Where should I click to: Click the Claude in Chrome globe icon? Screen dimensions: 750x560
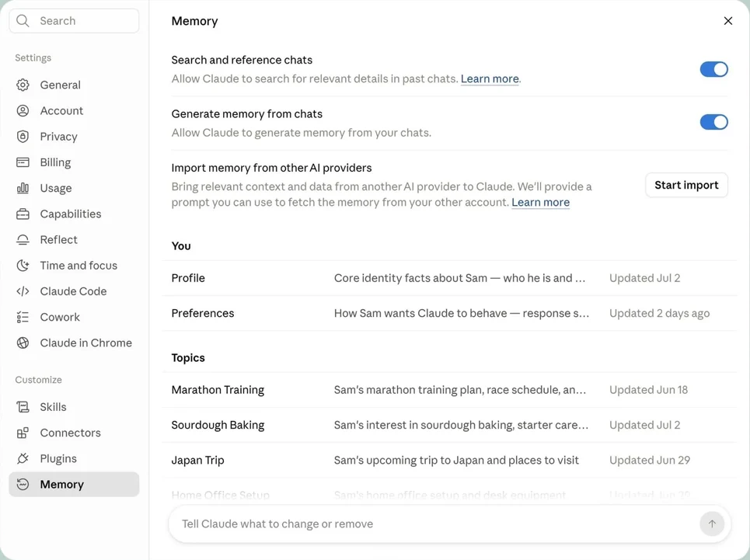pos(23,343)
